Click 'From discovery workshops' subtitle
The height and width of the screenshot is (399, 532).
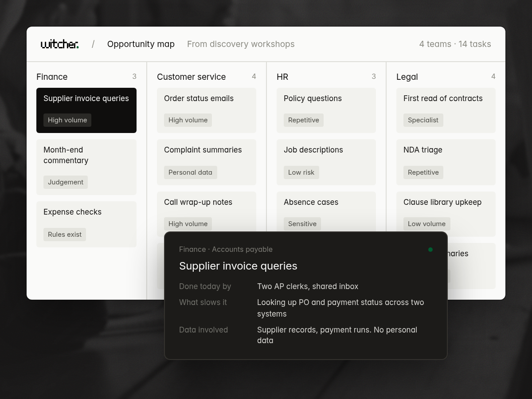coord(241,44)
